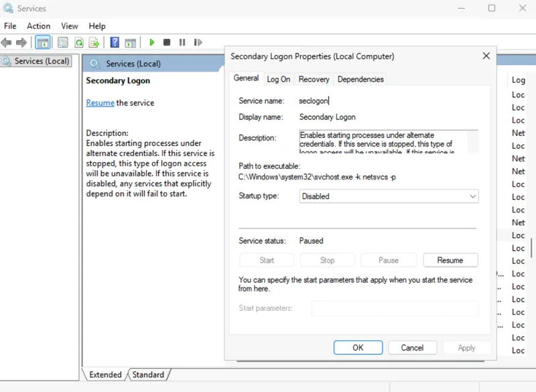Click the disabled Stop button
Viewport: 536px width, 392px height.
(x=327, y=261)
